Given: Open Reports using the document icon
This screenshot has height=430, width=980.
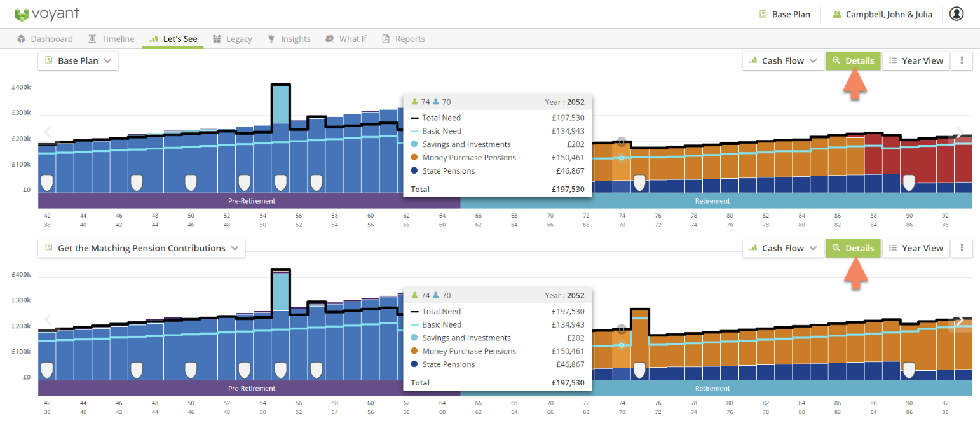Looking at the screenshot, I should click(x=386, y=38).
